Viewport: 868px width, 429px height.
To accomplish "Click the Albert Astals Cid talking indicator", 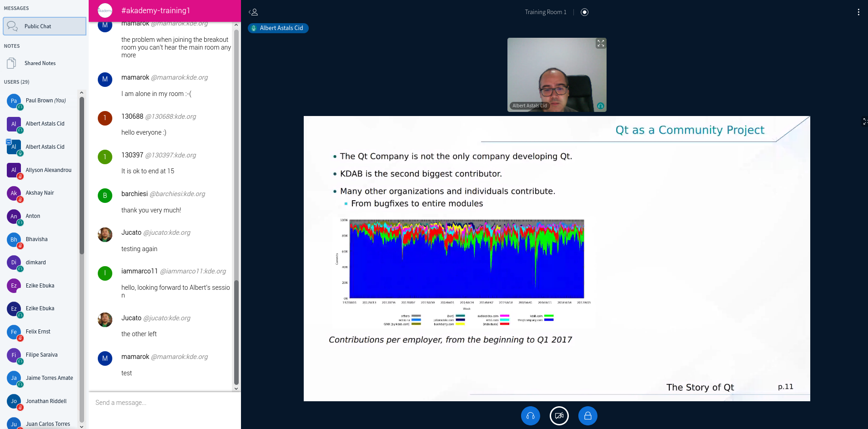I will tap(278, 28).
